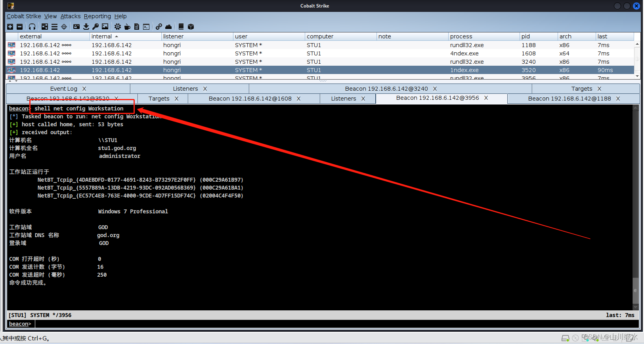Image resolution: width=644 pixels, height=344 pixels.
Task: Click the session icon of pid 3520 row
Action: point(11,70)
